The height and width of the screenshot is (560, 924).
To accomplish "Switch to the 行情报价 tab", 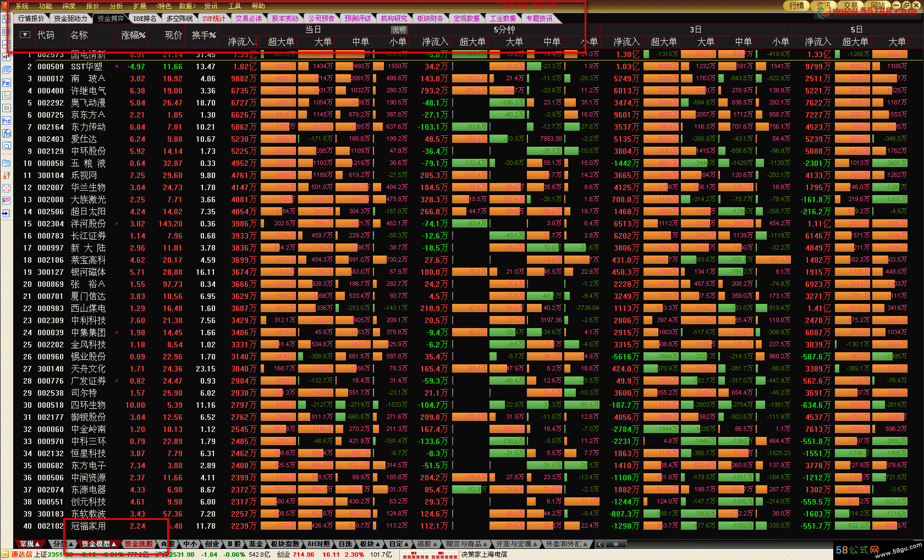I will pyautogui.click(x=31, y=19).
